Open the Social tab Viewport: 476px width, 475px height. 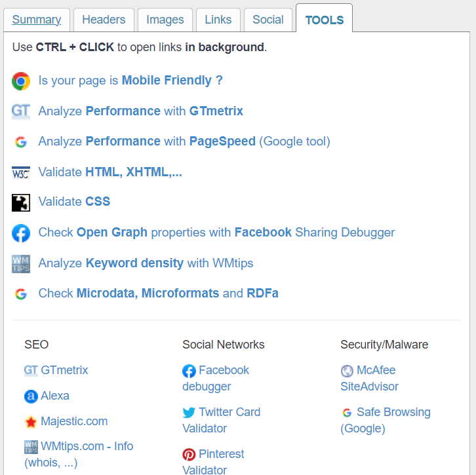tap(268, 20)
